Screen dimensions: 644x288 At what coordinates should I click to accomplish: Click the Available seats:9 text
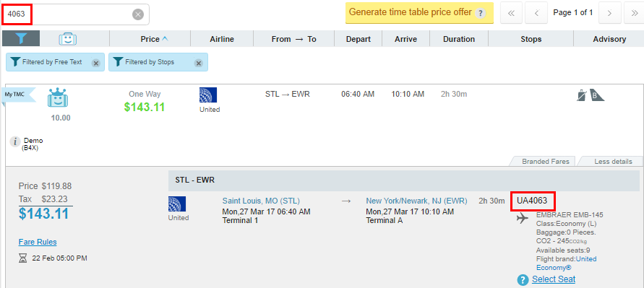[x=563, y=250]
